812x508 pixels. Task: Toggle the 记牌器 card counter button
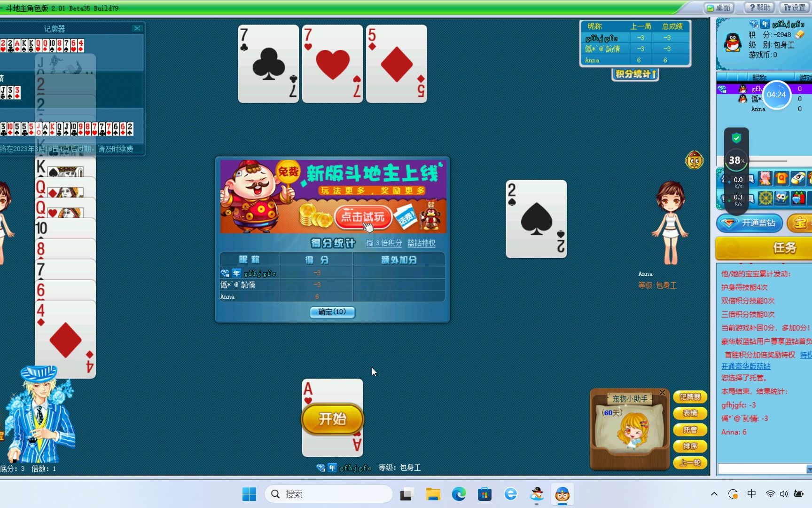pos(690,397)
